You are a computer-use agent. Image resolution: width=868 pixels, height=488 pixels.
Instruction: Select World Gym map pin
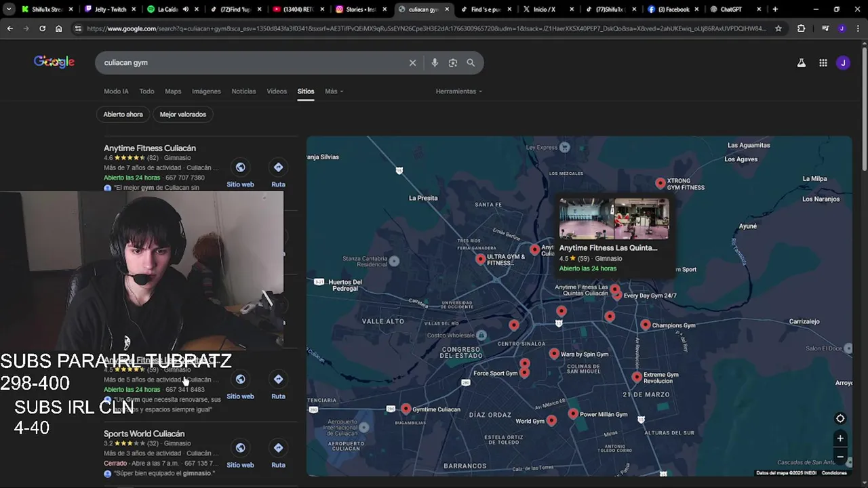(x=551, y=420)
